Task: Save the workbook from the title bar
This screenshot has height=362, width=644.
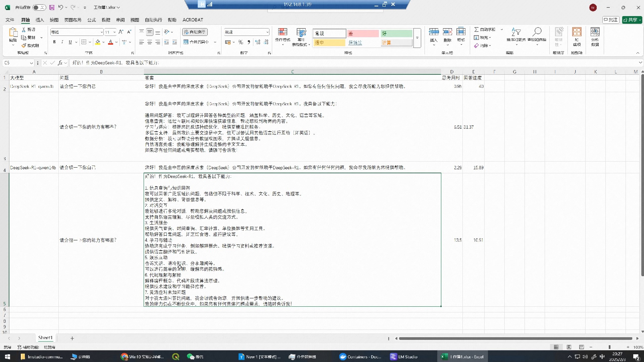Action: tap(52, 7)
